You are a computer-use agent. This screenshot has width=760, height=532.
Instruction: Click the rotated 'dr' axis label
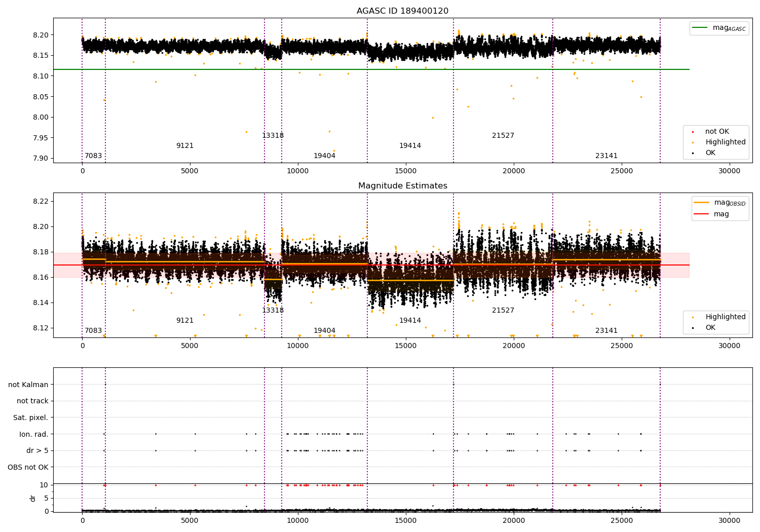coord(33,498)
